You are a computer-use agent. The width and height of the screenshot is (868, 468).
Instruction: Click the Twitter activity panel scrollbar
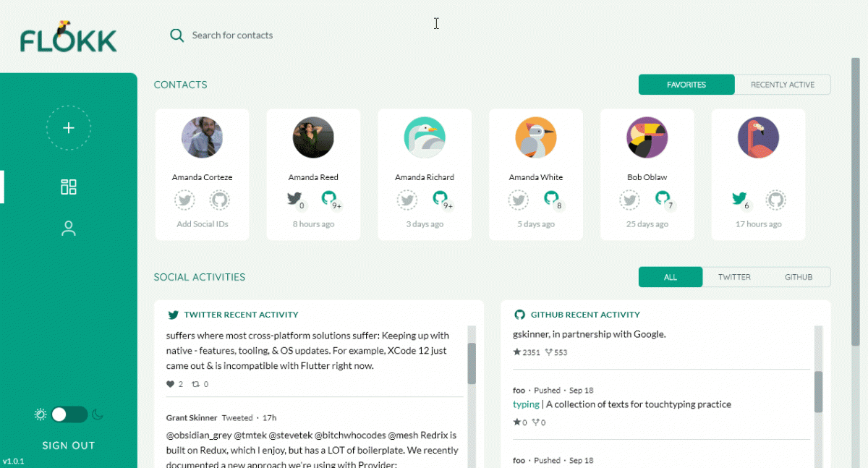472,363
